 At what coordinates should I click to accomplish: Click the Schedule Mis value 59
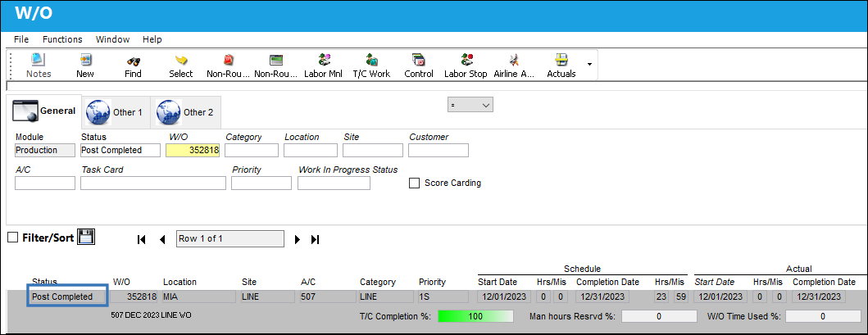tap(681, 297)
